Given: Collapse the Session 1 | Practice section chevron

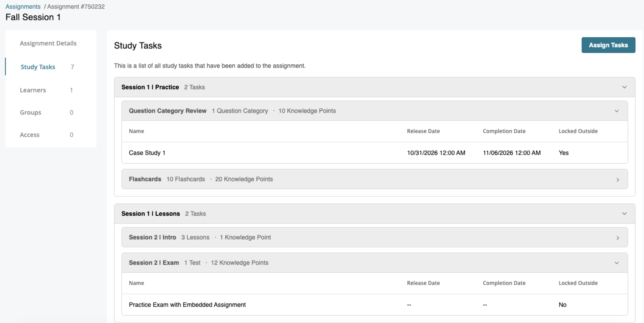Looking at the screenshot, I should click(624, 87).
